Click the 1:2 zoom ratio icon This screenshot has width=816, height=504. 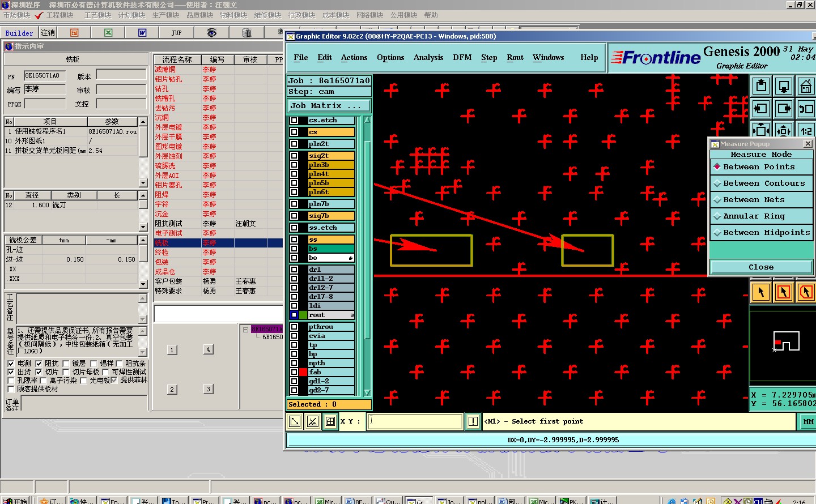[x=806, y=130]
